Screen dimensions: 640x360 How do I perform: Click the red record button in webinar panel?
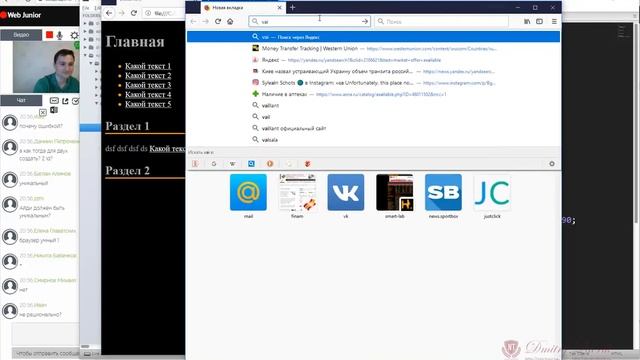tap(49, 35)
